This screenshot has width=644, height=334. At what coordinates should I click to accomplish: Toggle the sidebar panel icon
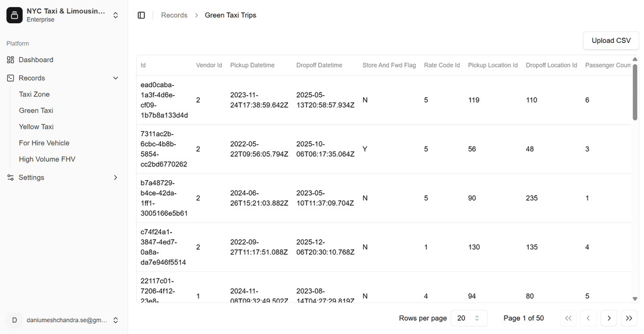141,16
